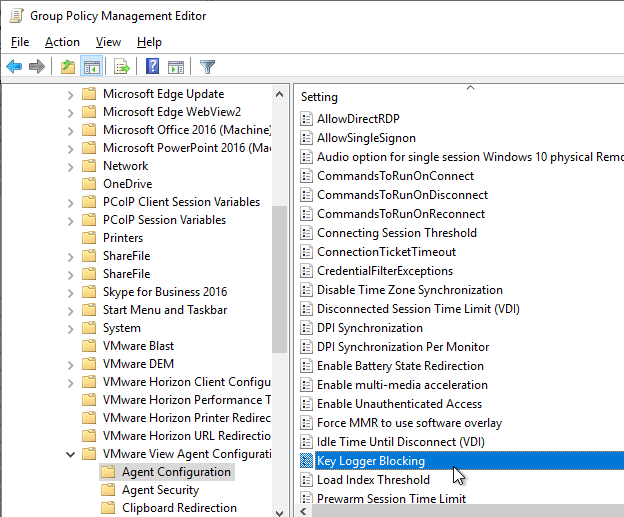This screenshot has width=624, height=517.
Task: Select Clipboard Redirection in the tree
Action: click(x=179, y=507)
